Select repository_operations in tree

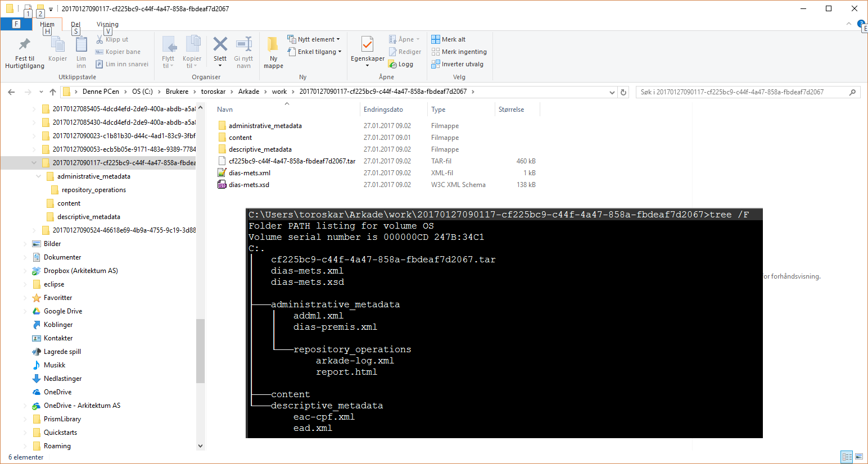(x=94, y=190)
